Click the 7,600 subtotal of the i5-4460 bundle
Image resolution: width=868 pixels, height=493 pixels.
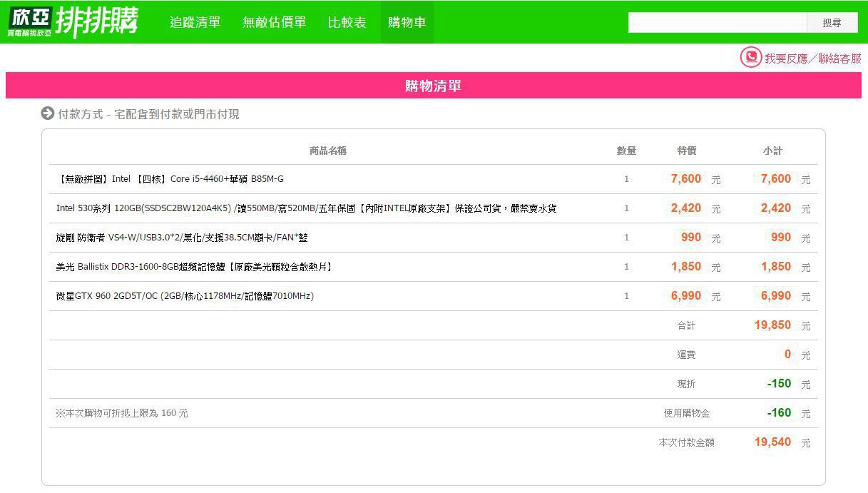pos(776,179)
